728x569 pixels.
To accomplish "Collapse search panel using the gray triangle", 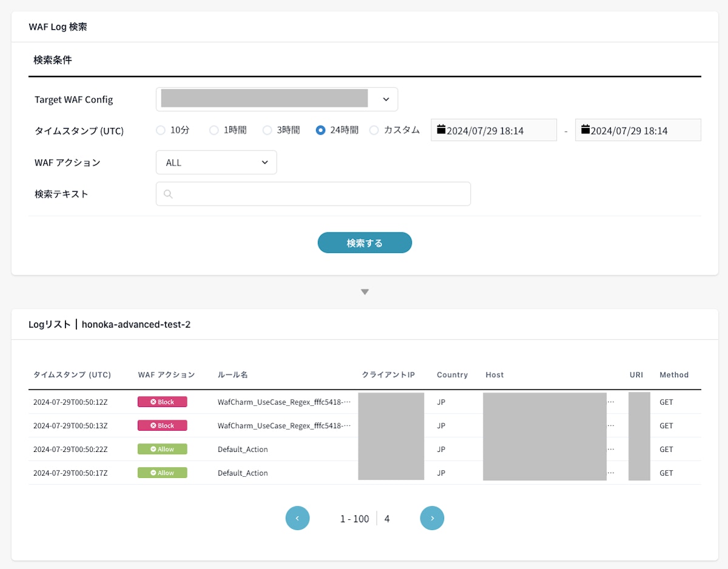I will pyautogui.click(x=365, y=292).
